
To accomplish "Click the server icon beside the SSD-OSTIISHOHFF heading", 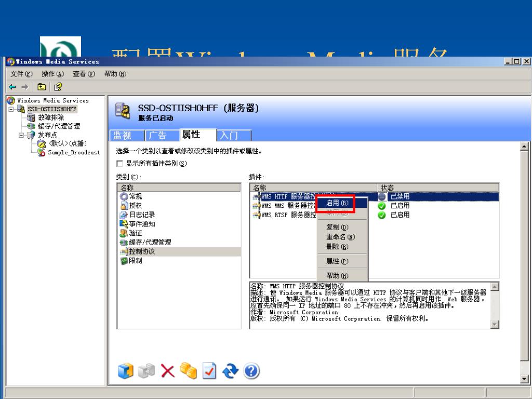I will click(123, 111).
